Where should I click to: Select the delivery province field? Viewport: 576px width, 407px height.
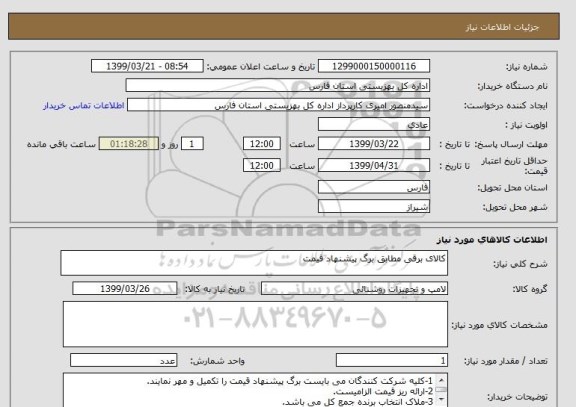[374, 187]
